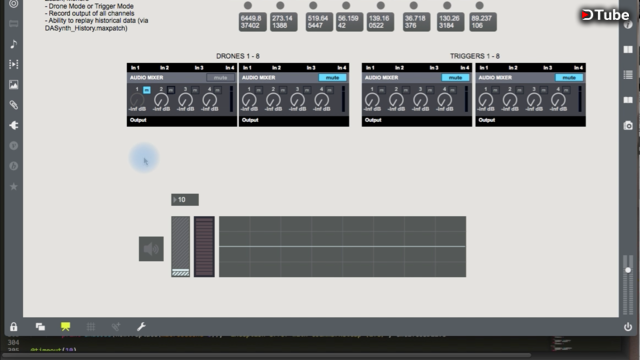Toggle channel 3 mute in first Drones mixer
This screenshot has height=360, width=640.
click(x=195, y=90)
